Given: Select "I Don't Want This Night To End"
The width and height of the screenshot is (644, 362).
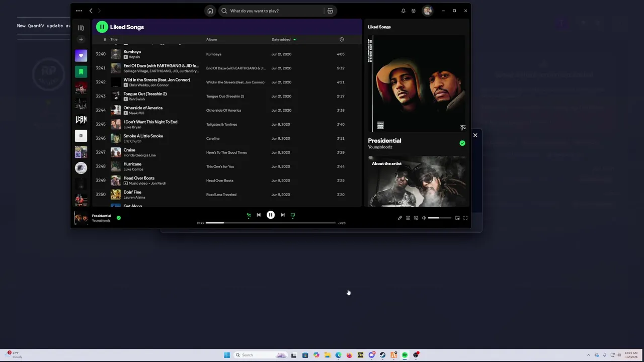Looking at the screenshot, I should point(150,122).
